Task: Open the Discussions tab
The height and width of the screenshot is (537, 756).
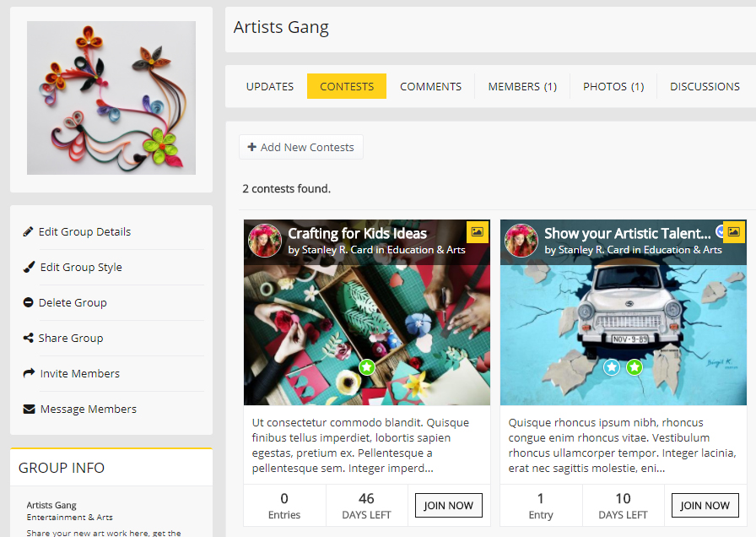Action: pos(705,86)
